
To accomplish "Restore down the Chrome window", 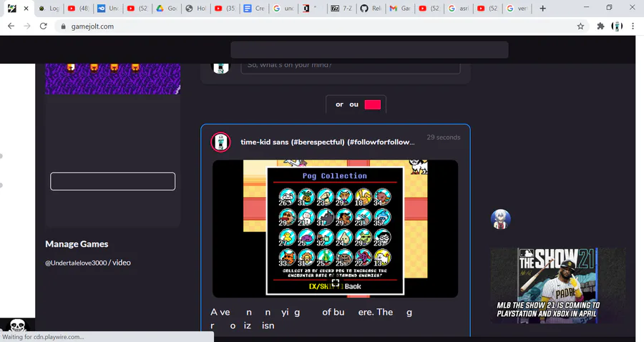I will point(609,7).
